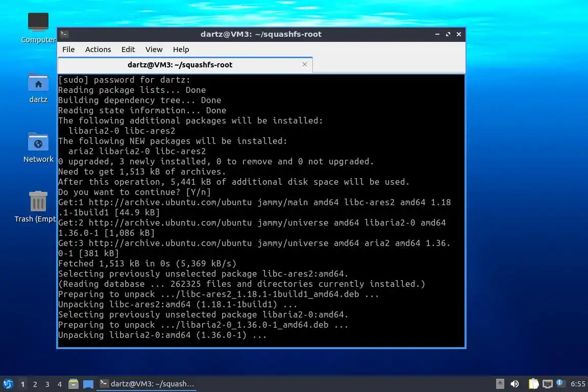Click the 'Do you want to continue? [Y/n]' line

pyautogui.click(x=134, y=192)
